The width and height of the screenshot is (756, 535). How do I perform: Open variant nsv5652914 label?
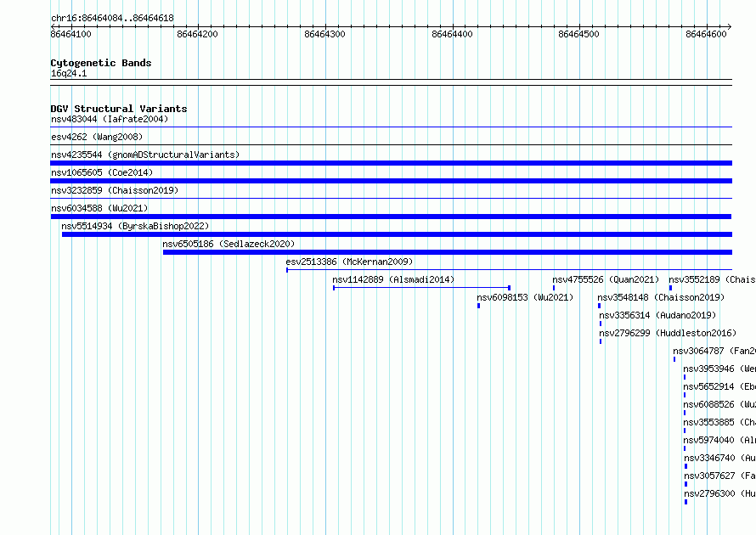(719, 386)
